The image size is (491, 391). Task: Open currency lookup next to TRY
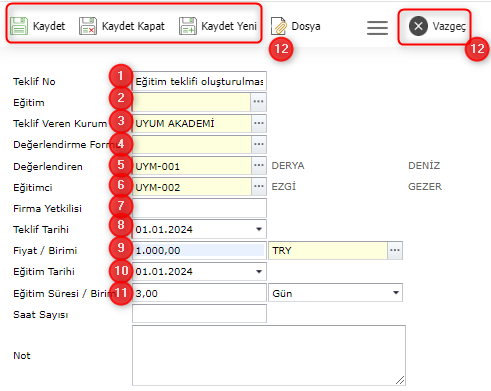pyautogui.click(x=395, y=250)
